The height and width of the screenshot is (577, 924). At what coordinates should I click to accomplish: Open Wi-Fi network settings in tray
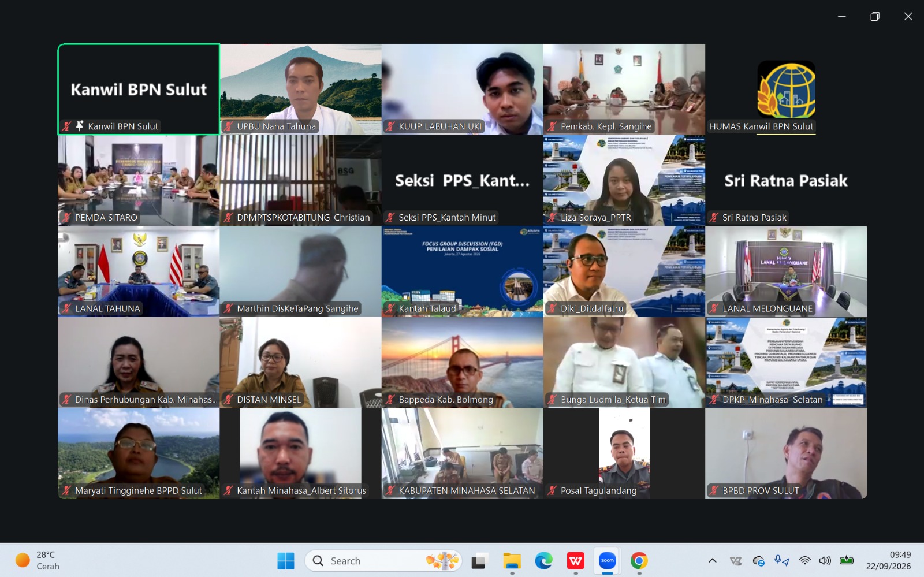805,561
